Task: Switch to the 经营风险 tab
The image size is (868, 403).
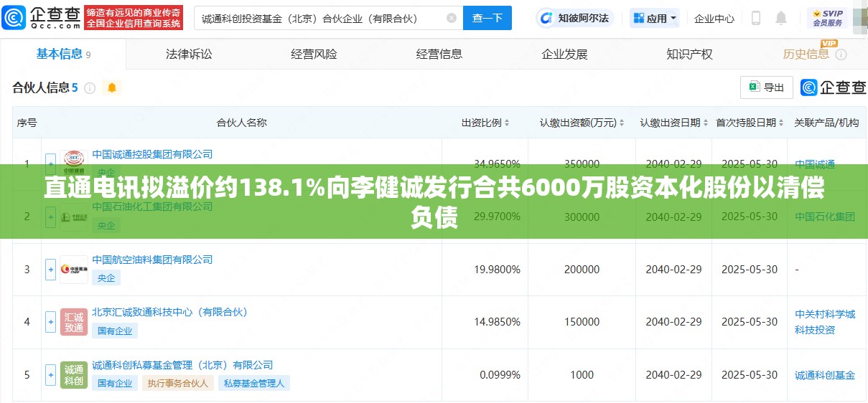Action: pyautogui.click(x=314, y=54)
